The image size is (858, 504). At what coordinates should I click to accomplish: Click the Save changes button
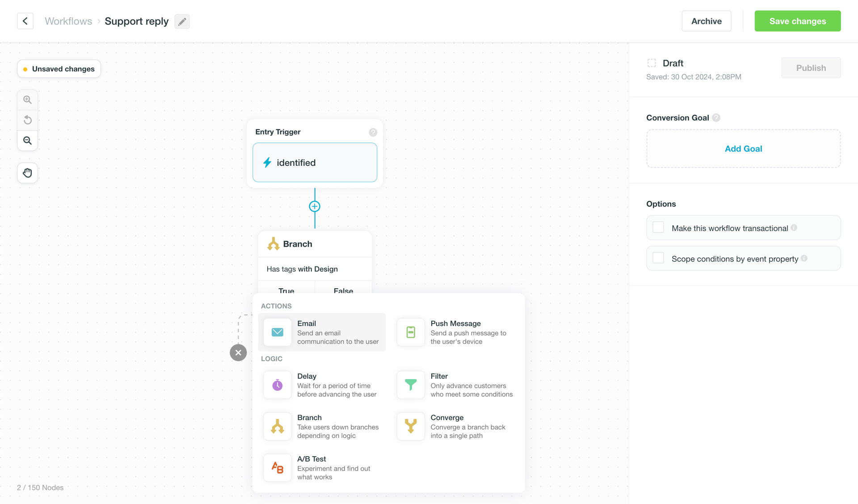pos(797,21)
